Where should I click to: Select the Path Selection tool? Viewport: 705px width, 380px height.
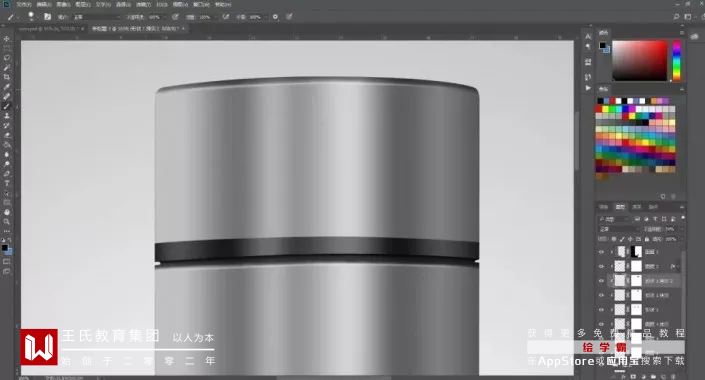(7, 193)
